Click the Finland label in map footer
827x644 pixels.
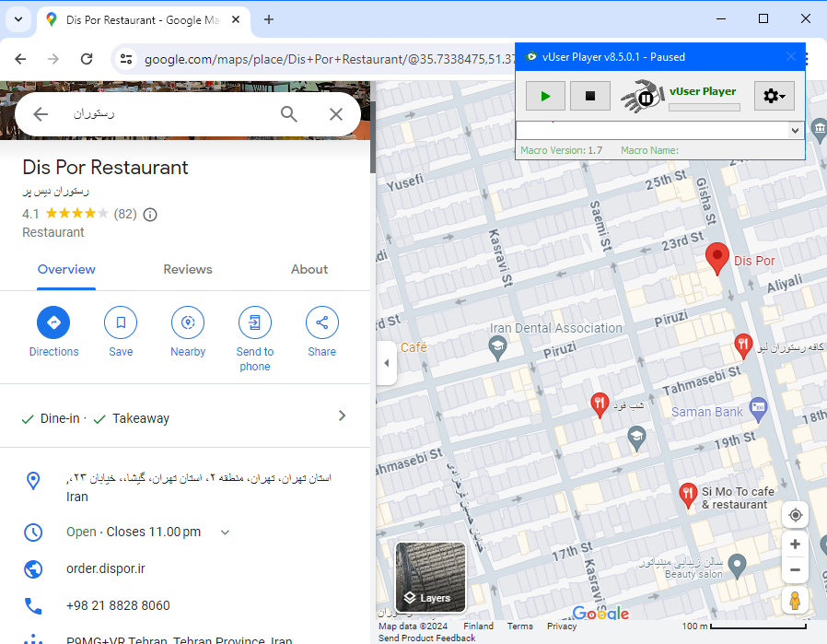coord(478,626)
